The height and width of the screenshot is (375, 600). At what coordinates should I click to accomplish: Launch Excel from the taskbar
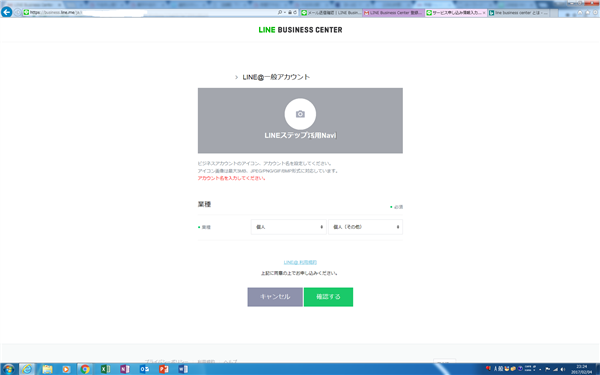click(x=105, y=369)
